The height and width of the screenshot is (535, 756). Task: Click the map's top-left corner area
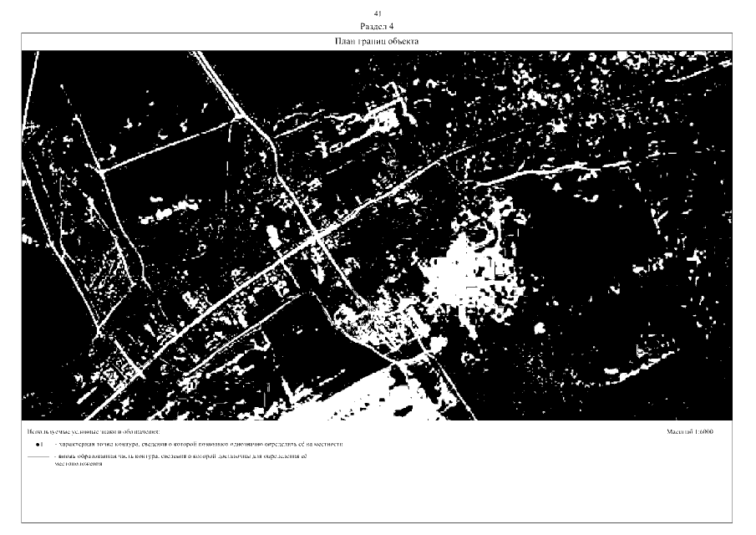(x=33, y=60)
